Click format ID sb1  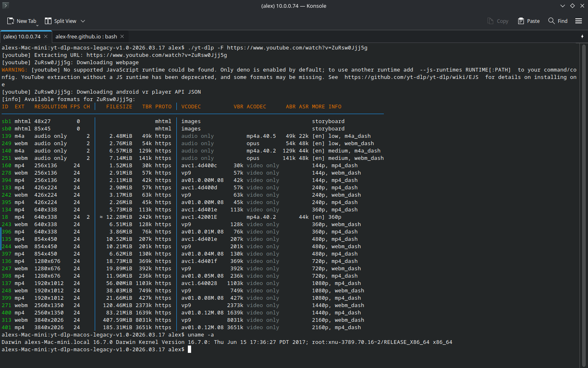[7, 121]
